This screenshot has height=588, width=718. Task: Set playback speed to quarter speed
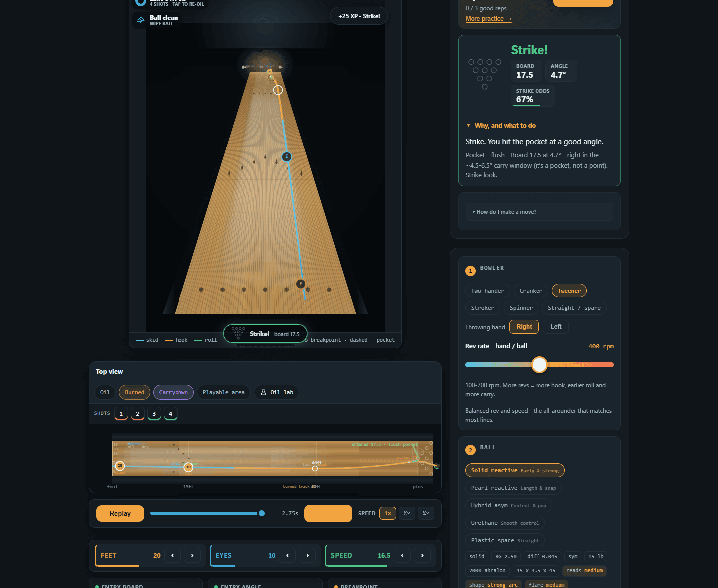426,513
